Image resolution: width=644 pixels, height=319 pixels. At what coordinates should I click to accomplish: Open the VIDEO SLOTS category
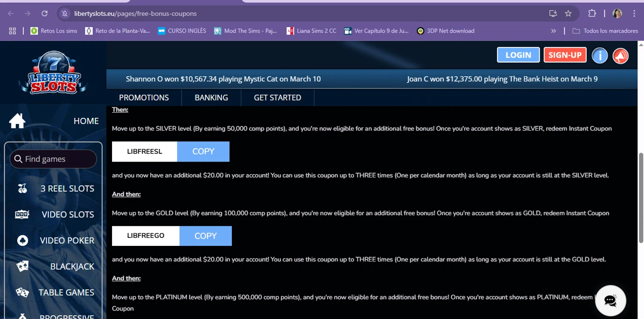click(x=68, y=214)
